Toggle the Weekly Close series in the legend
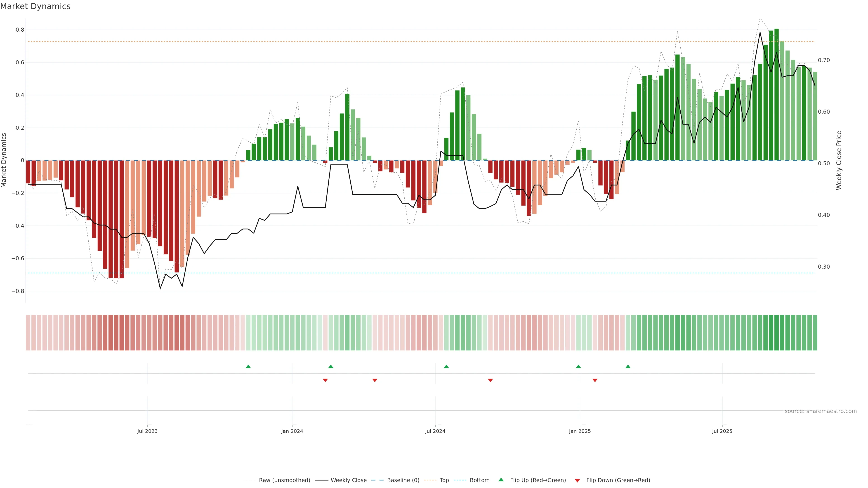The height and width of the screenshot is (488, 868). (348, 480)
